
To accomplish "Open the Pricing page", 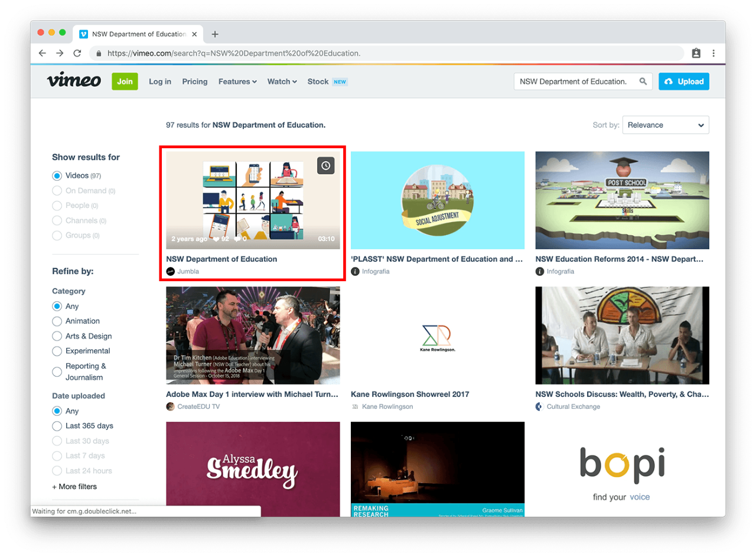I will pyautogui.click(x=195, y=82).
